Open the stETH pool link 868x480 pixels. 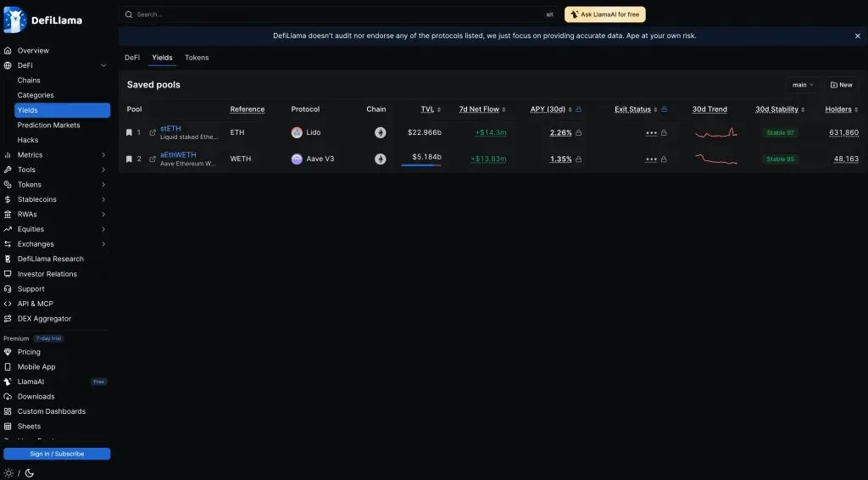170,128
